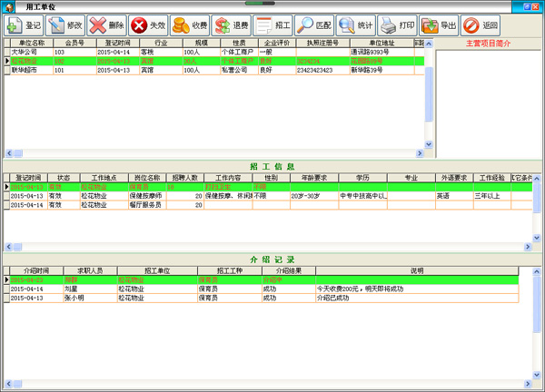This screenshot has height=392, width=545.
Task: Click the 退费 refund toolbar button
Action: [231, 25]
